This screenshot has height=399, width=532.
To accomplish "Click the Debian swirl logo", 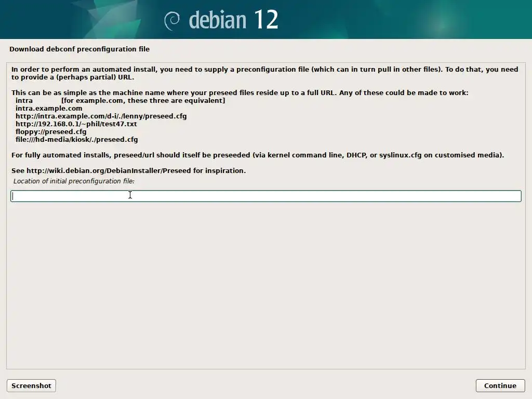I will [172, 21].
